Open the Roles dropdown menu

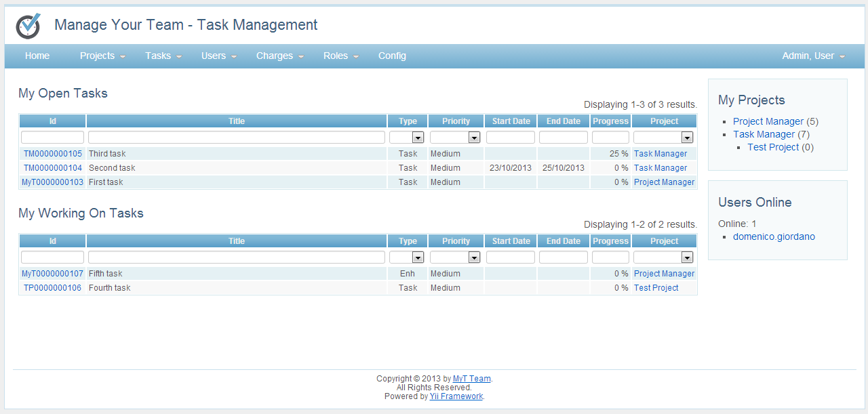pyautogui.click(x=336, y=56)
